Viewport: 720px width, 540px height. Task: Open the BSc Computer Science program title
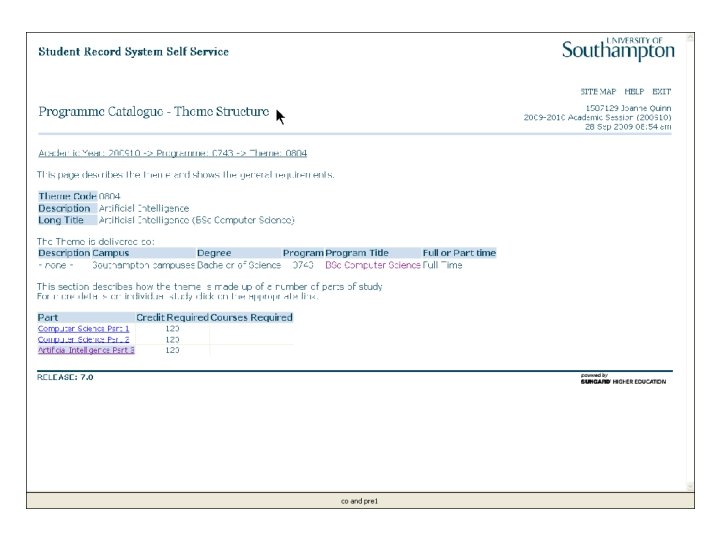pyautogui.click(x=373, y=265)
